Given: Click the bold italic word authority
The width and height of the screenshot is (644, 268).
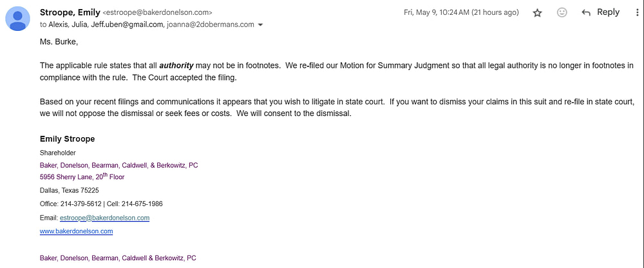Looking at the screenshot, I should (176, 65).
